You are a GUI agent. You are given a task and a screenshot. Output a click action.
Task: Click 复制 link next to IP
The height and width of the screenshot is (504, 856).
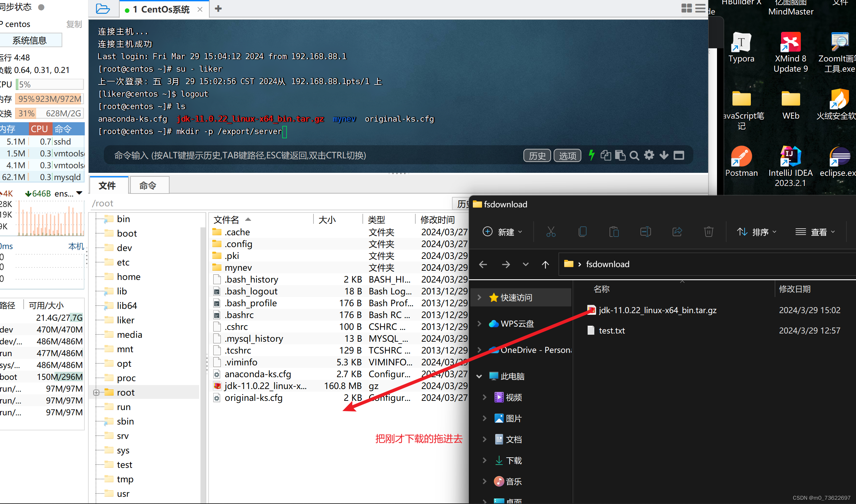point(74,24)
